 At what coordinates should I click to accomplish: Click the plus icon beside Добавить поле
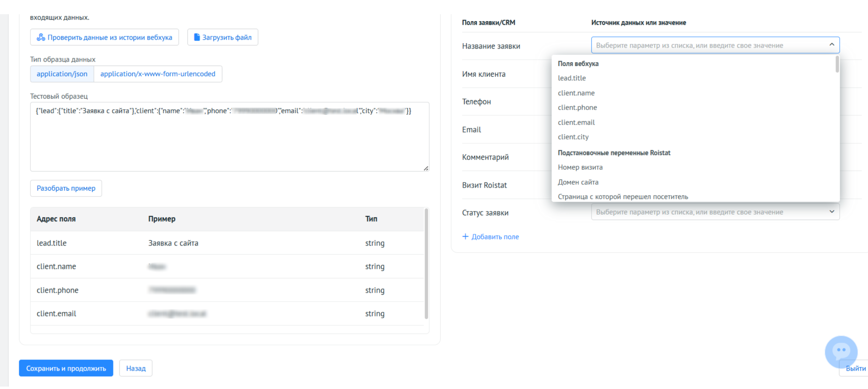coord(465,236)
